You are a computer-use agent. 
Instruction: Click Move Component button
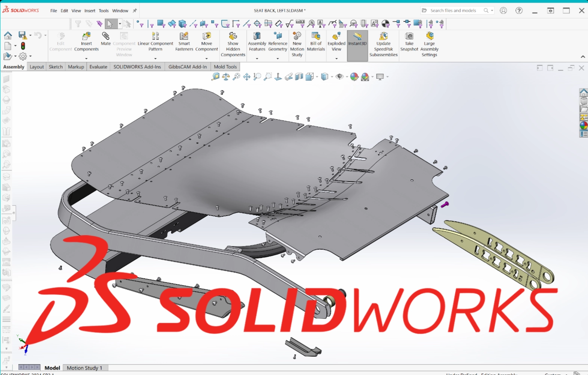(207, 41)
